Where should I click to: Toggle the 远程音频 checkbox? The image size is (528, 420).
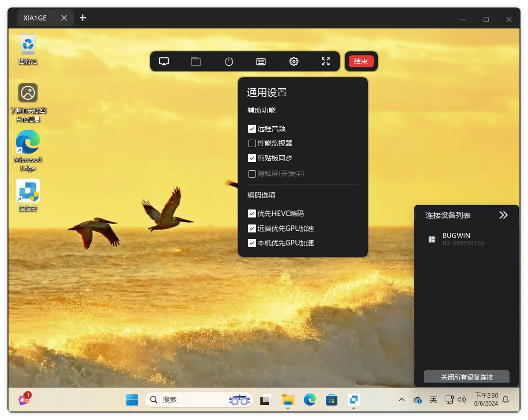coord(252,129)
